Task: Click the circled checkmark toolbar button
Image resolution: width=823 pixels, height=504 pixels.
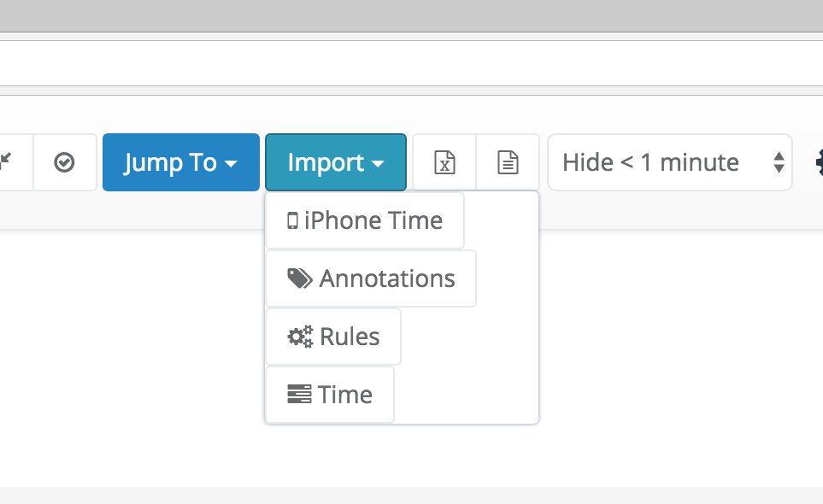Action: pyautogui.click(x=65, y=162)
